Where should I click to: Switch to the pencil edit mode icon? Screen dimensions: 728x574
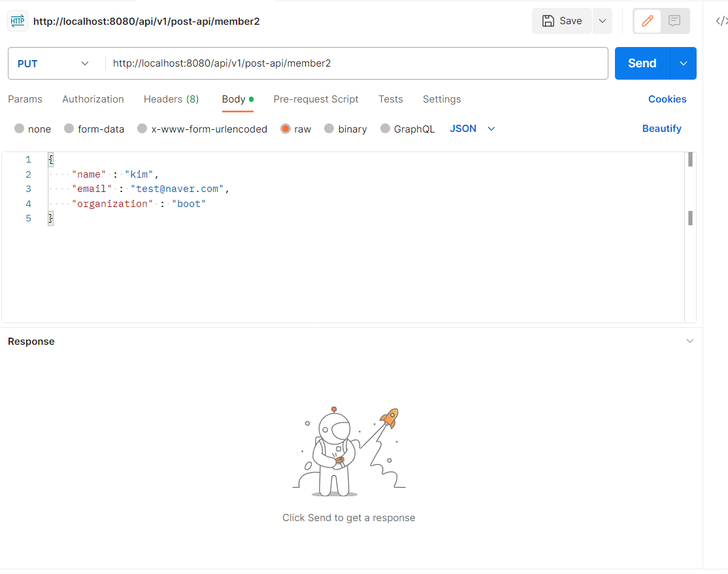pyautogui.click(x=647, y=21)
